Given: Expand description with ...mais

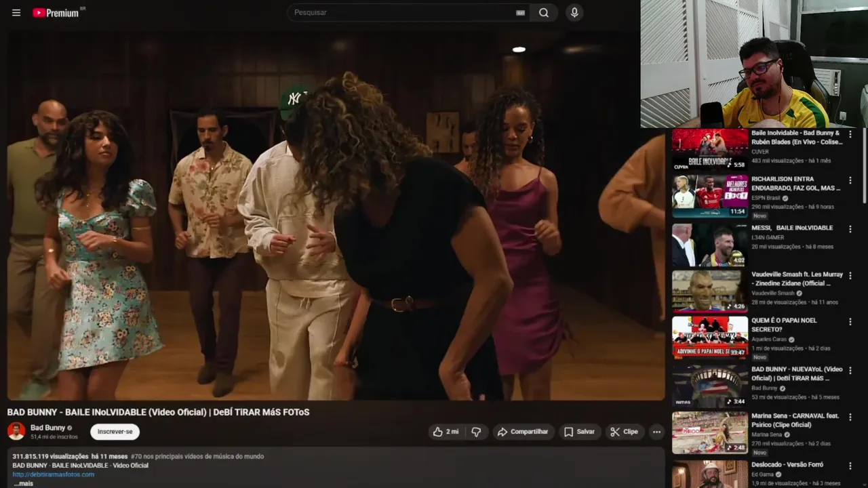Looking at the screenshot, I should (x=23, y=483).
